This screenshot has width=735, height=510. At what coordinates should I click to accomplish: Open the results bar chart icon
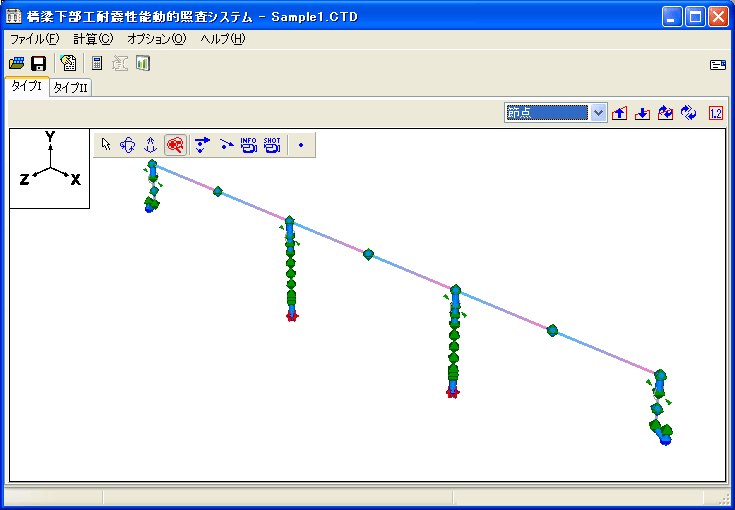[x=142, y=63]
